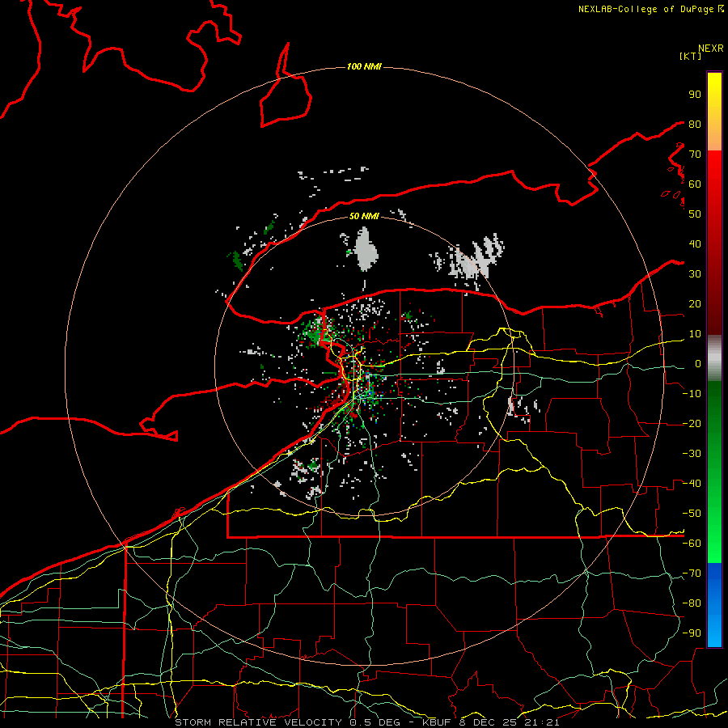The width and height of the screenshot is (728, 728).
Task: Click the NEXR label above the color scale
Action: pos(710,49)
